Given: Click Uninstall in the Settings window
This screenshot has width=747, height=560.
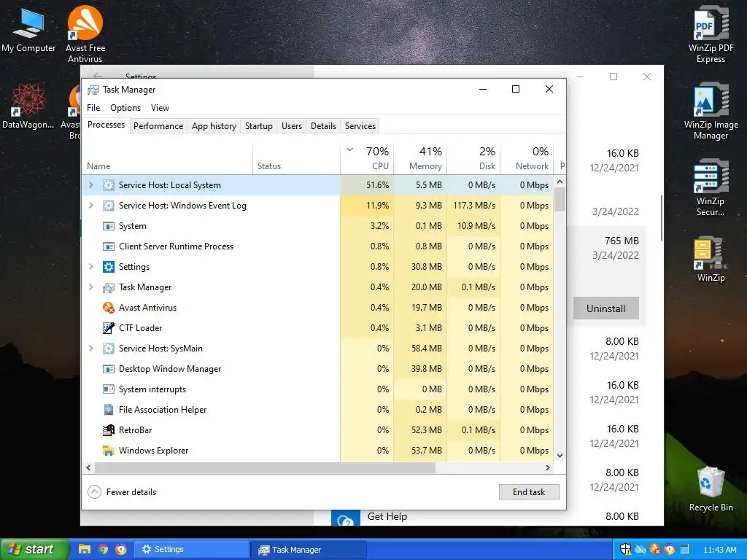Looking at the screenshot, I should (605, 308).
